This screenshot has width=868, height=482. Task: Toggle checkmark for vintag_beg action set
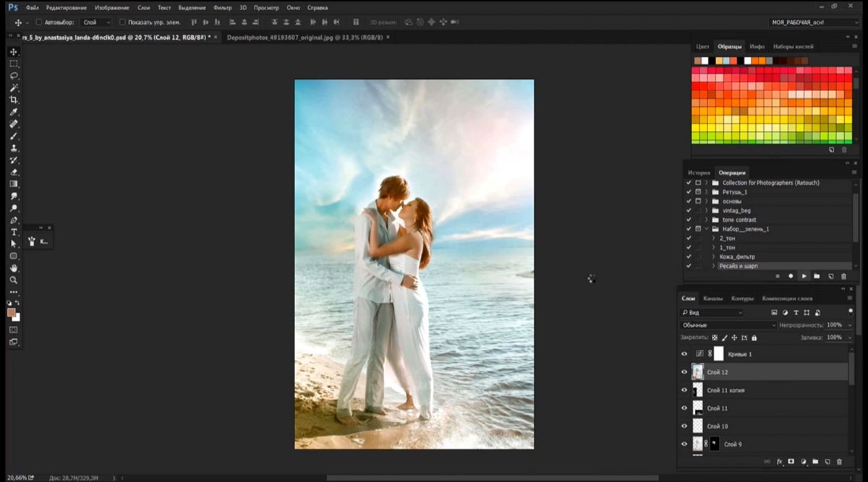click(688, 210)
